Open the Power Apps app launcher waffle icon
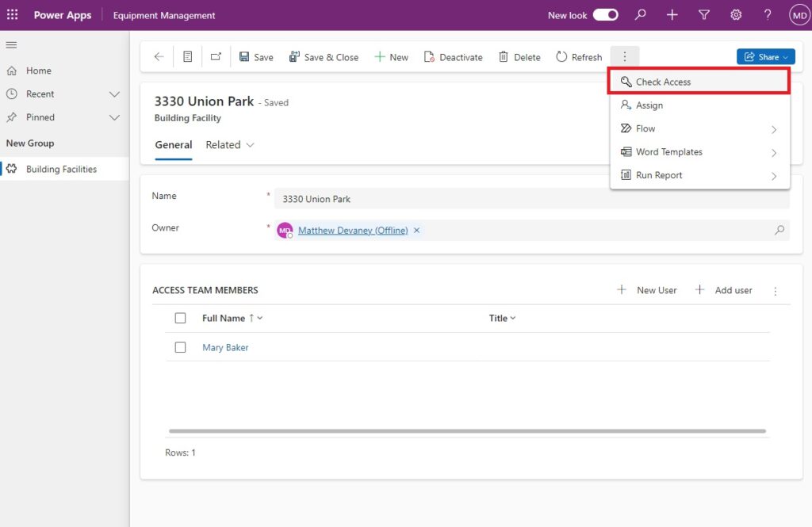This screenshot has width=812, height=527. point(12,14)
